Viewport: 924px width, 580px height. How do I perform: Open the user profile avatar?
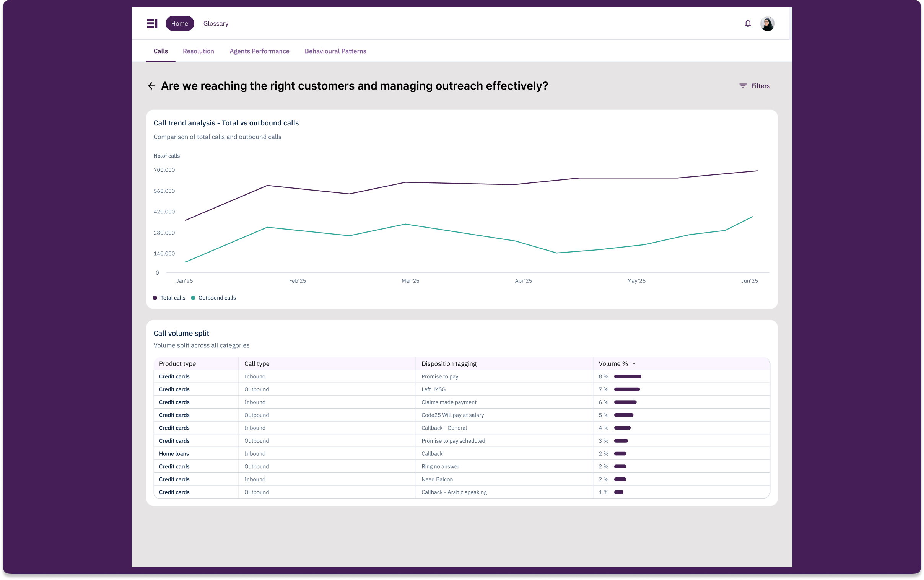(x=767, y=23)
